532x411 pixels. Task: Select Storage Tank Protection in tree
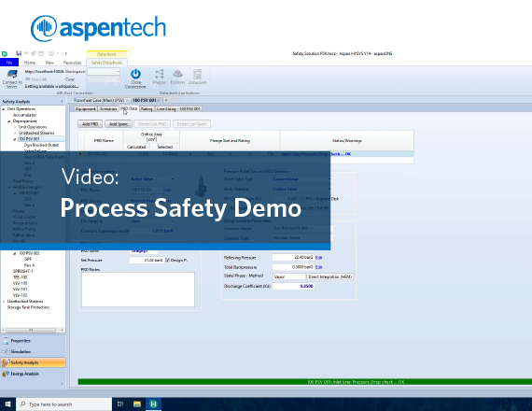(x=28, y=307)
